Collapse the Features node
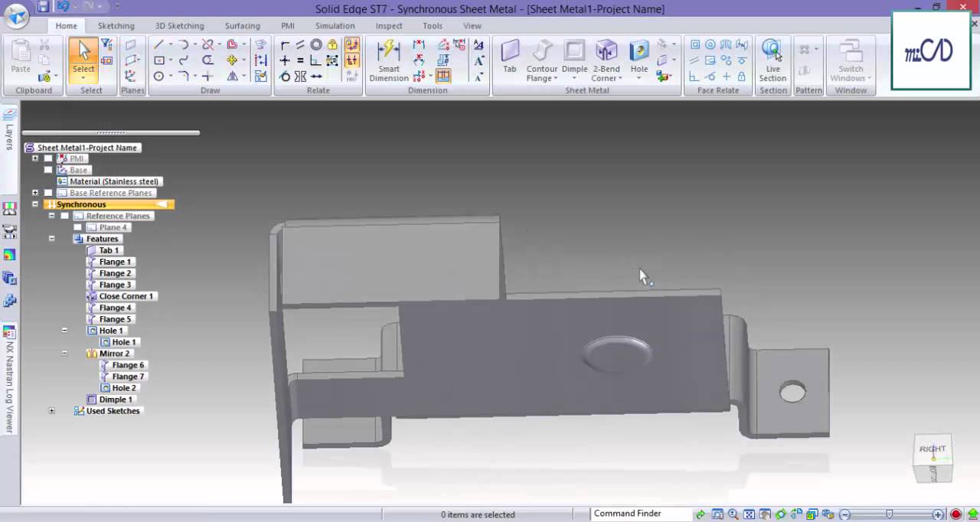The width and height of the screenshot is (980, 522). (x=52, y=239)
